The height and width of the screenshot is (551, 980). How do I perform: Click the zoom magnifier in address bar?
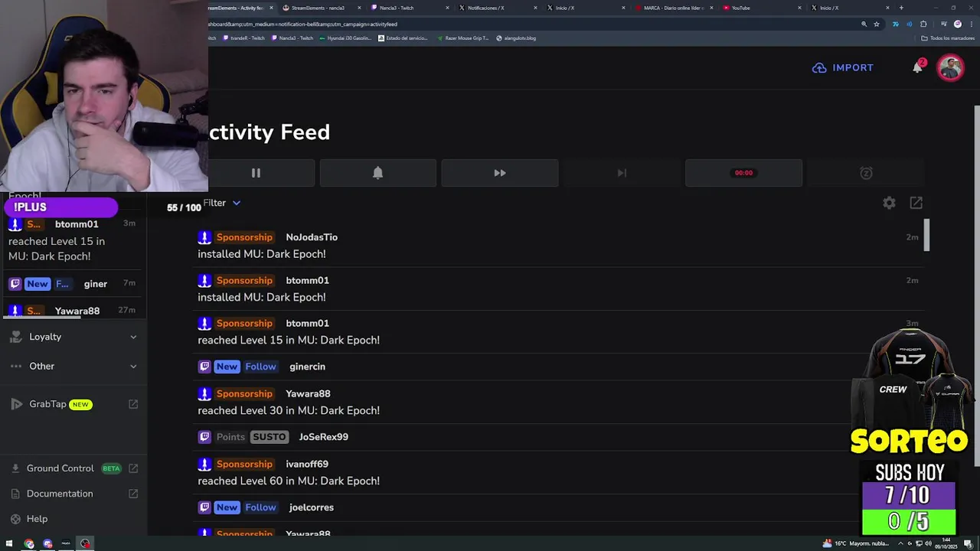(864, 24)
